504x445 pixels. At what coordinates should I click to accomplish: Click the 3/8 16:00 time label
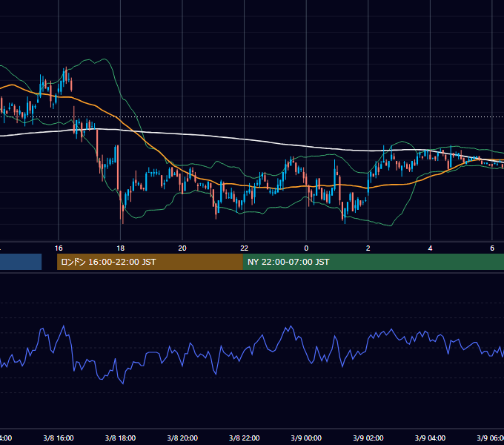point(59,438)
